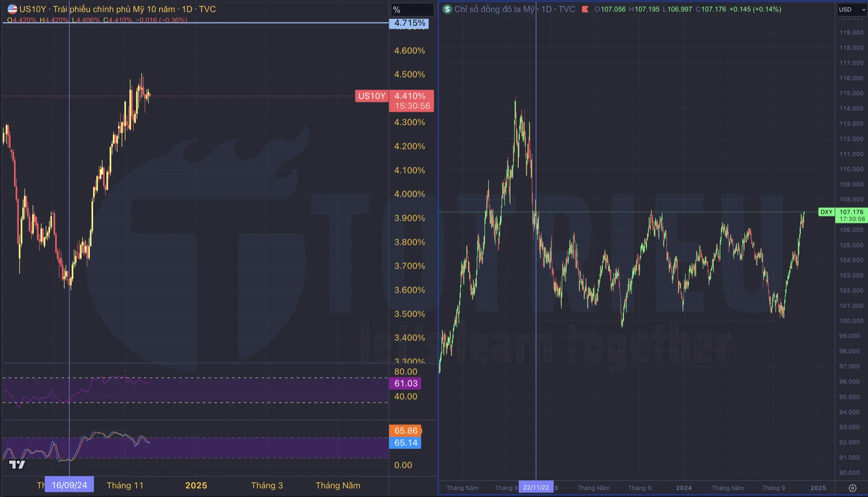The width and height of the screenshot is (868, 497).
Task: Click the US10Y price label tag
Action: (372, 96)
